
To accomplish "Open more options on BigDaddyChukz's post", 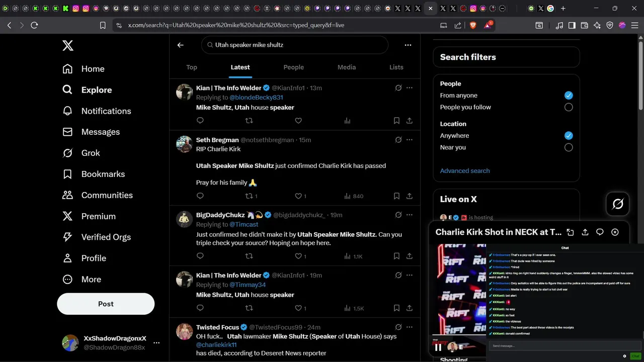I will (410, 215).
